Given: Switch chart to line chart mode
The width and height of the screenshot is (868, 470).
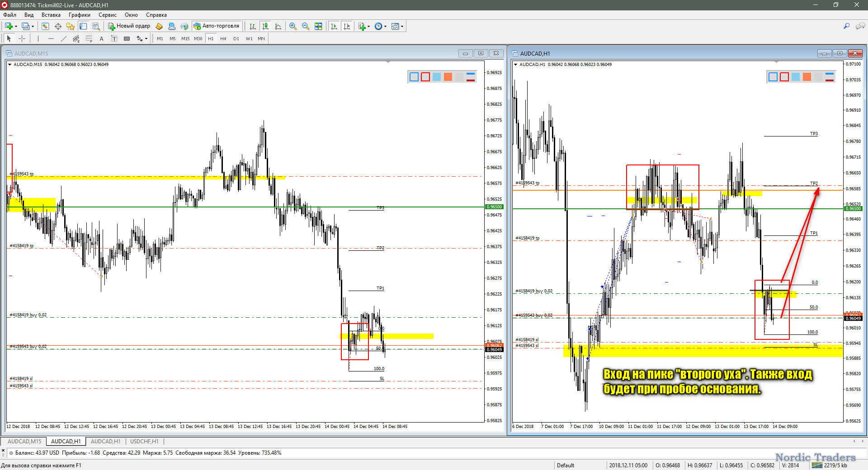Looking at the screenshot, I should [278, 26].
